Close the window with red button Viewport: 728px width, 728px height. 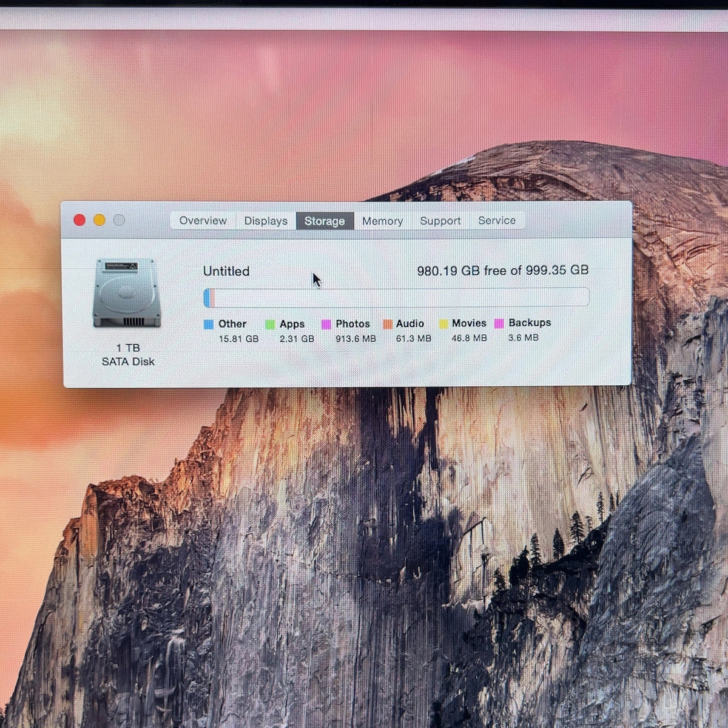click(79, 220)
